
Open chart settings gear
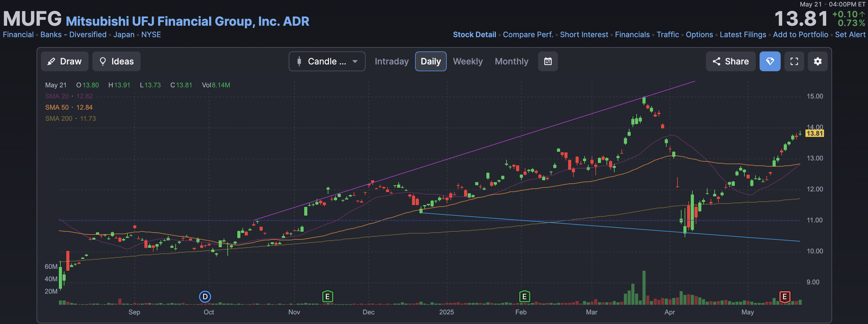click(818, 61)
